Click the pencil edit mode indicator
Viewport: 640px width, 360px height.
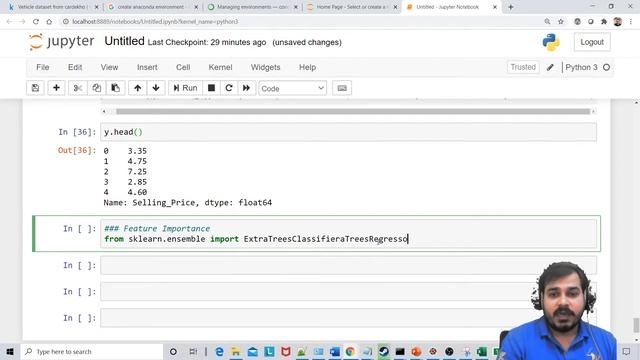[x=550, y=67]
